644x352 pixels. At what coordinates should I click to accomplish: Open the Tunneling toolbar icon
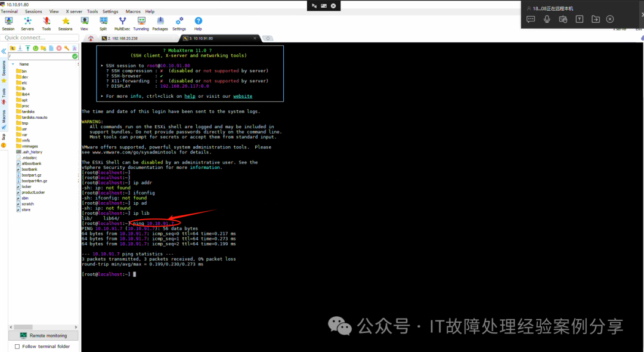(141, 23)
